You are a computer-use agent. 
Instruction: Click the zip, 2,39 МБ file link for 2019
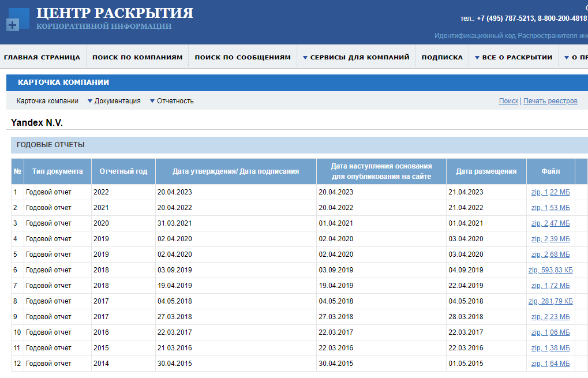coord(550,238)
